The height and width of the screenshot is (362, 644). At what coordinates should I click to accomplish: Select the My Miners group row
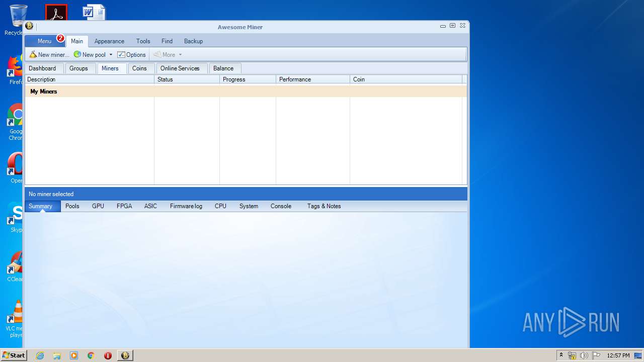246,92
